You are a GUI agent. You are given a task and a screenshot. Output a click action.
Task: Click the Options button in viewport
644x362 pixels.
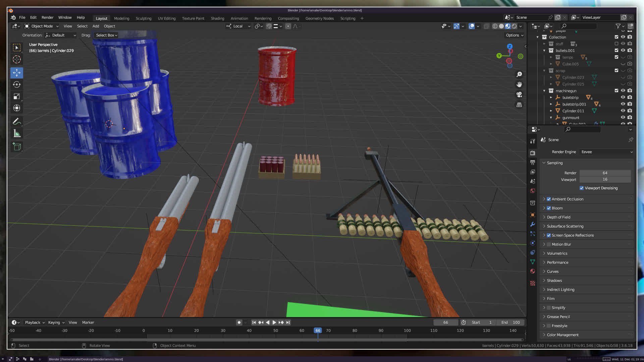pyautogui.click(x=514, y=35)
